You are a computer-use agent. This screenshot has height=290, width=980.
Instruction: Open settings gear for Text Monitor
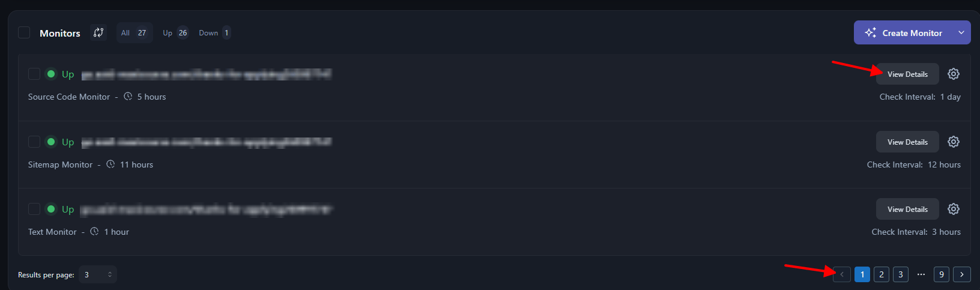pyautogui.click(x=954, y=209)
